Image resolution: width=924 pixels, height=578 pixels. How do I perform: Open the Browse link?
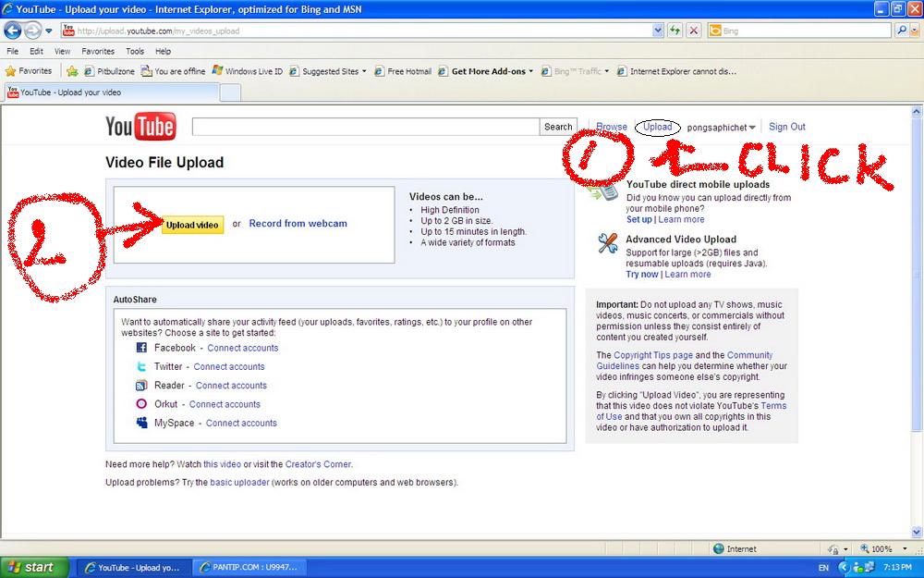point(612,127)
